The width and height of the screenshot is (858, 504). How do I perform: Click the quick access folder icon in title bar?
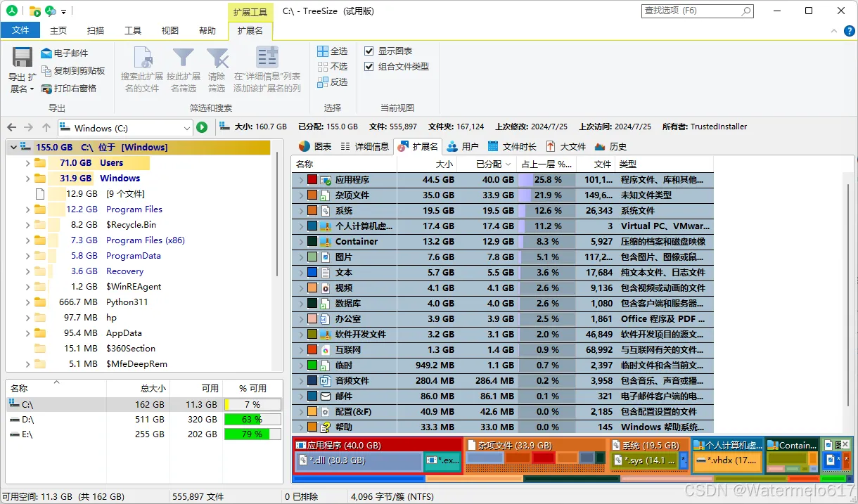pos(35,11)
